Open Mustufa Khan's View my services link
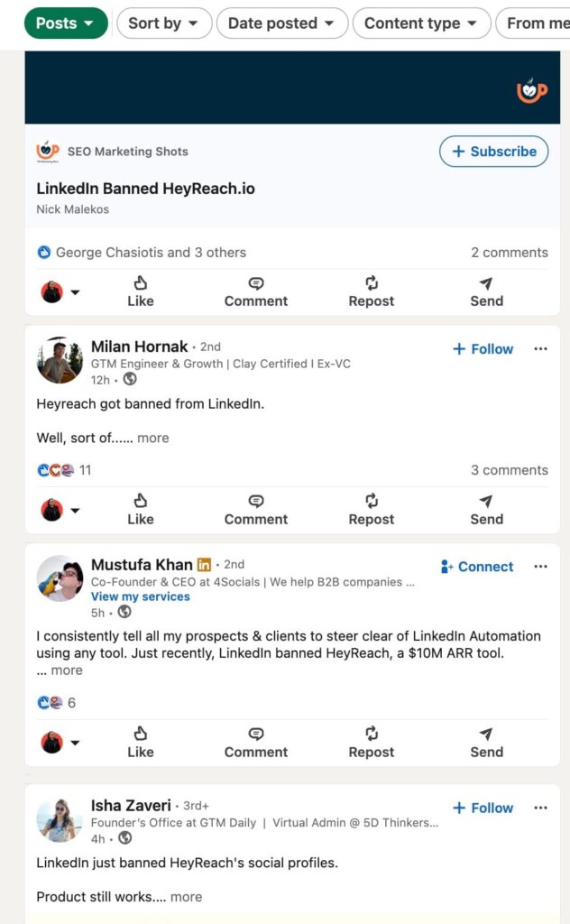Viewport: 570px width, 924px height. pos(141,596)
